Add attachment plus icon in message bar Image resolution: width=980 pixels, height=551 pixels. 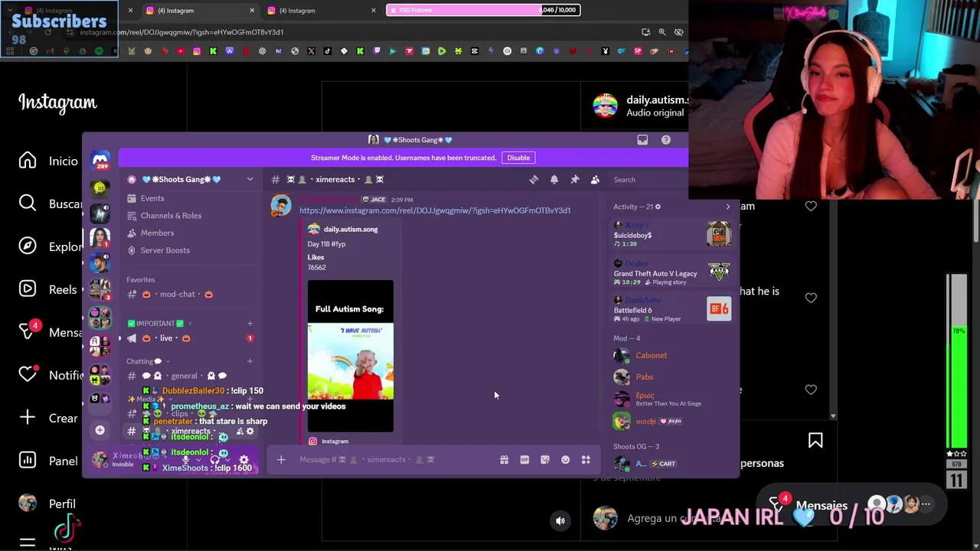pos(281,460)
